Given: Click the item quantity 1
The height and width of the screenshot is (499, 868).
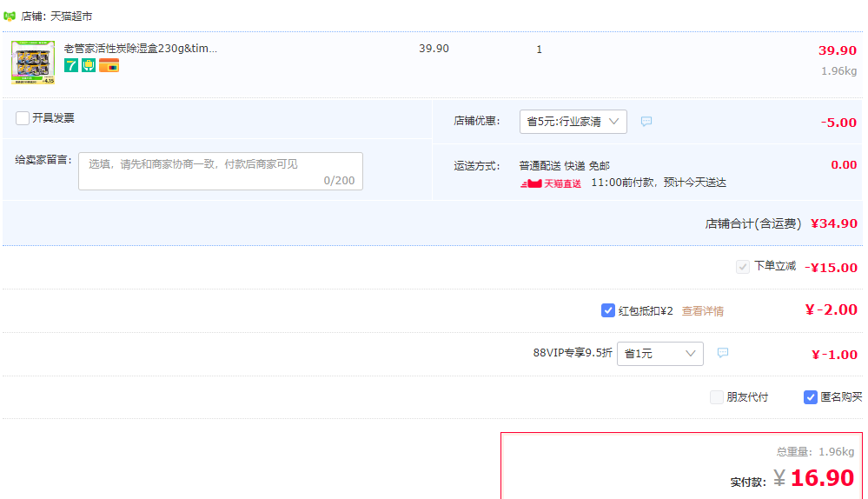Looking at the screenshot, I should click(540, 50).
